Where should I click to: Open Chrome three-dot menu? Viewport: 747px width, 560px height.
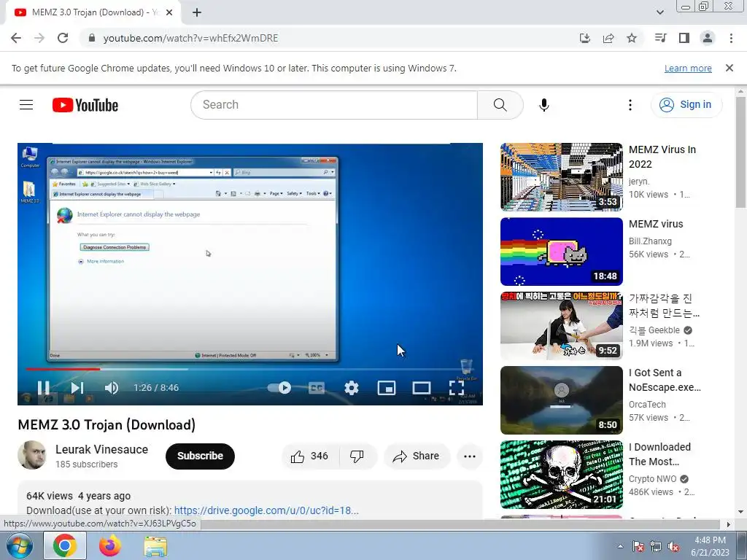point(731,38)
